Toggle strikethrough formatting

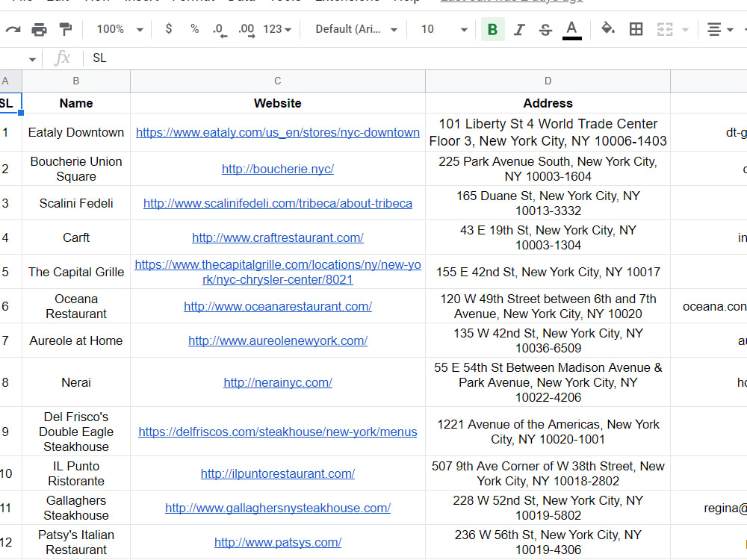click(545, 30)
